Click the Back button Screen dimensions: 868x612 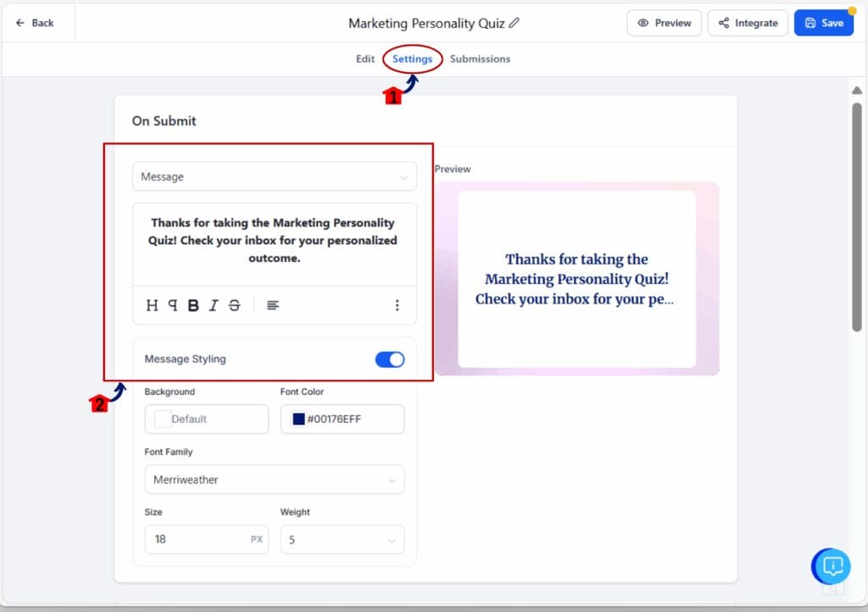pyautogui.click(x=36, y=23)
